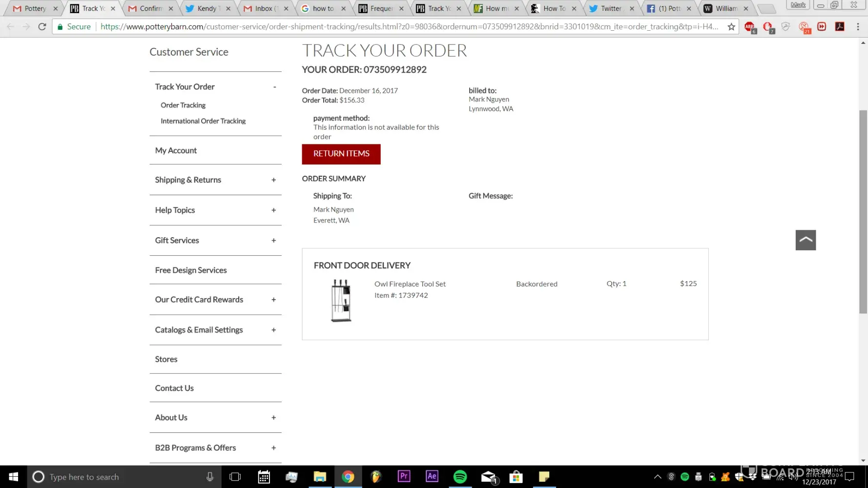Reload the page with the refresh icon
The height and width of the screenshot is (488, 868).
pos(42,27)
